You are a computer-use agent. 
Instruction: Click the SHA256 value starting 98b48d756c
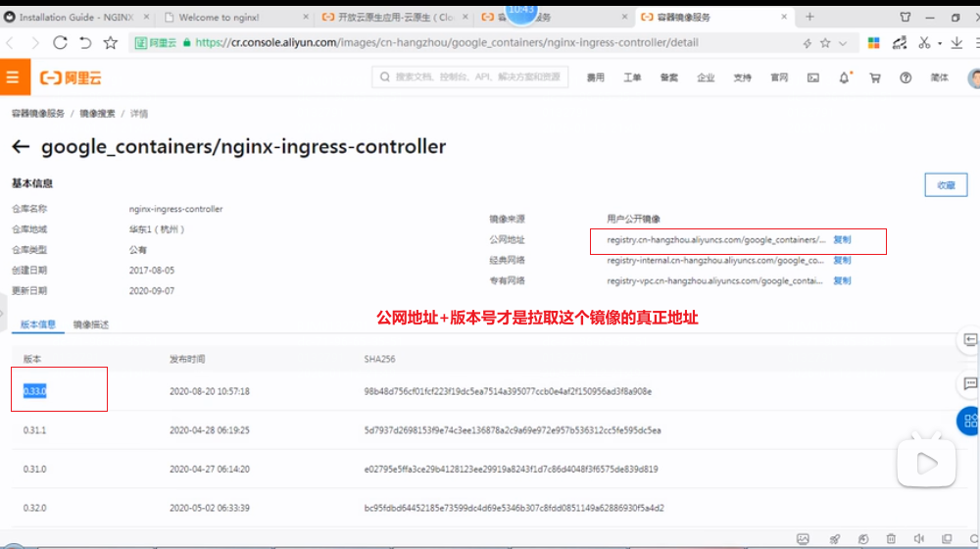(x=508, y=391)
